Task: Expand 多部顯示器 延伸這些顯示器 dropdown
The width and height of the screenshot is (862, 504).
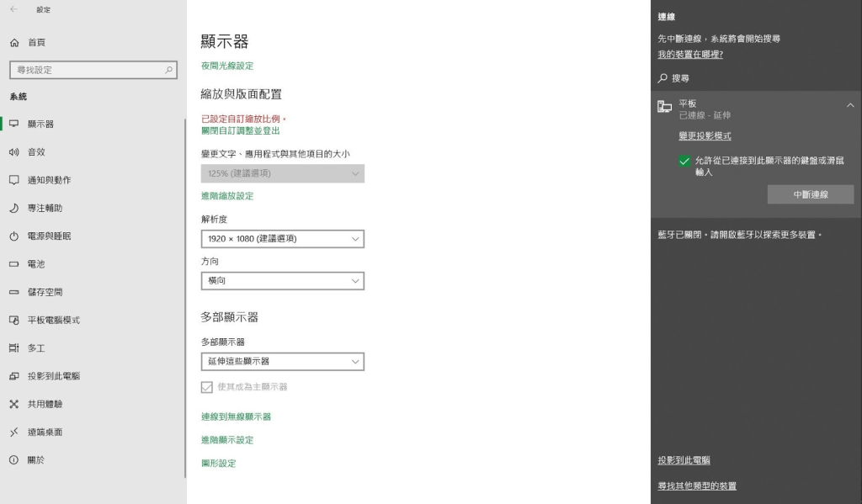Action: click(x=282, y=361)
